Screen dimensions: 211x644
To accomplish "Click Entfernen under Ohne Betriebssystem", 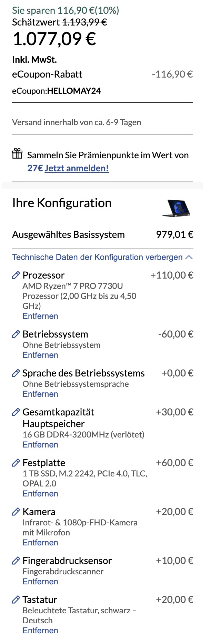I will click(x=40, y=355).
